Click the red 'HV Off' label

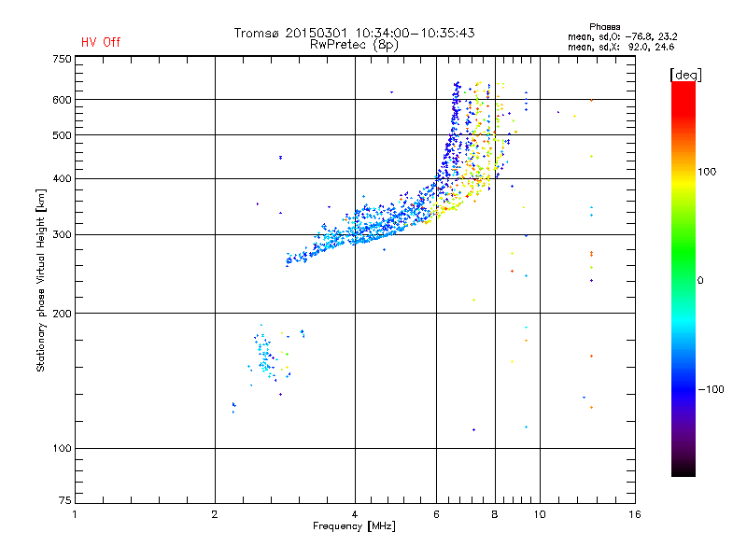[101, 42]
